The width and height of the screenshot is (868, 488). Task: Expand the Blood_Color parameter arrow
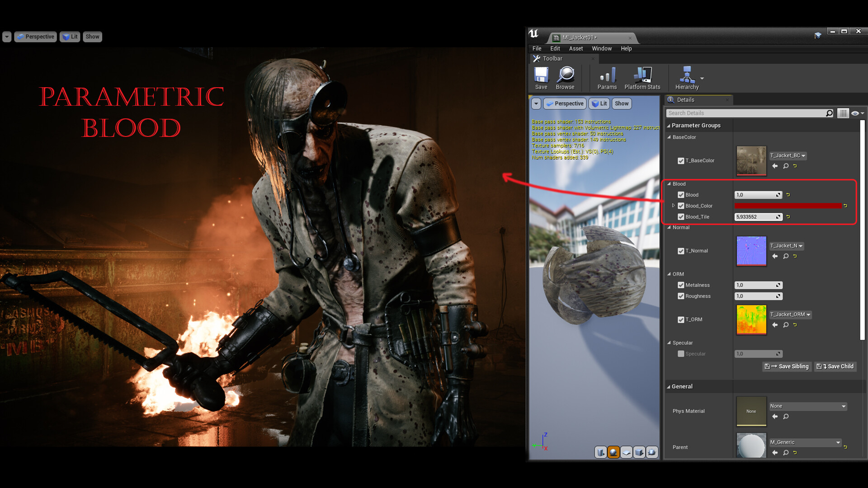[673, 206]
